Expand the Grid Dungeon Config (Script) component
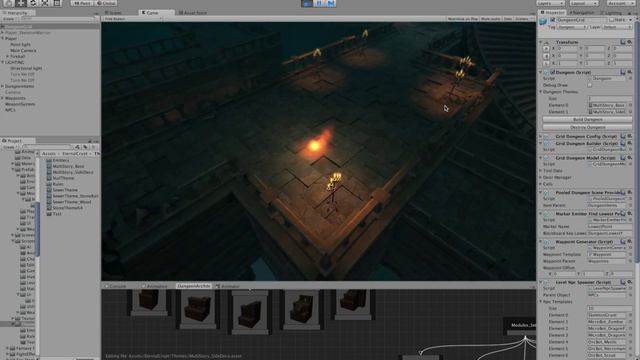The width and height of the screenshot is (640, 360). [x=541, y=136]
